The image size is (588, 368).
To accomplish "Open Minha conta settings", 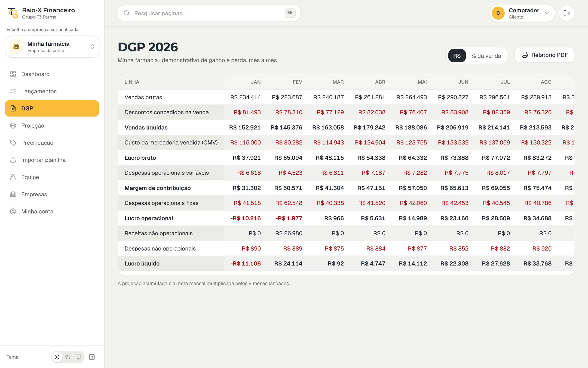I will coord(52,212).
